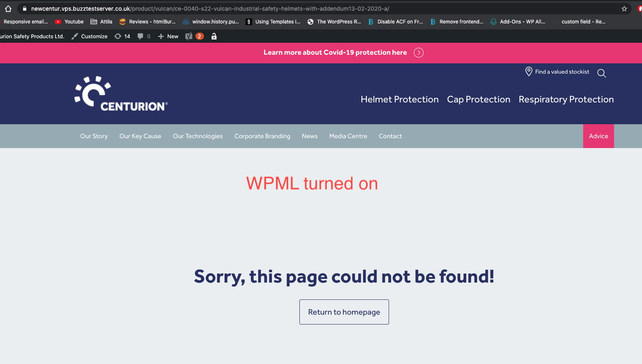Expand the New content menu

coord(168,36)
